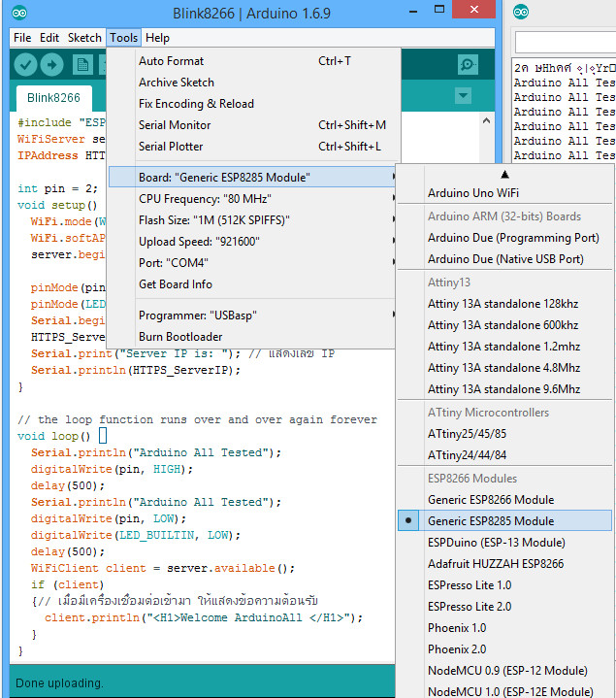Click the "WiFiClient client" code line
Viewport: 616px width, 698px height.
coord(163,568)
